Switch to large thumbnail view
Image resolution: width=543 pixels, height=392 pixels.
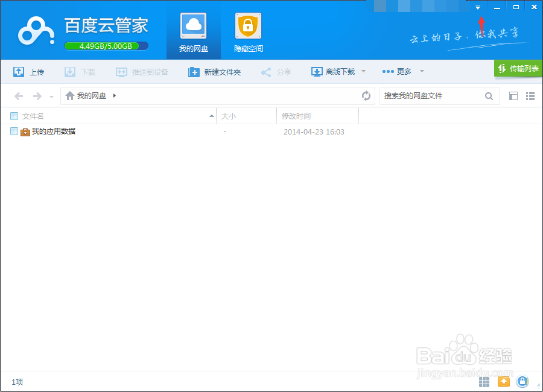tap(514, 95)
